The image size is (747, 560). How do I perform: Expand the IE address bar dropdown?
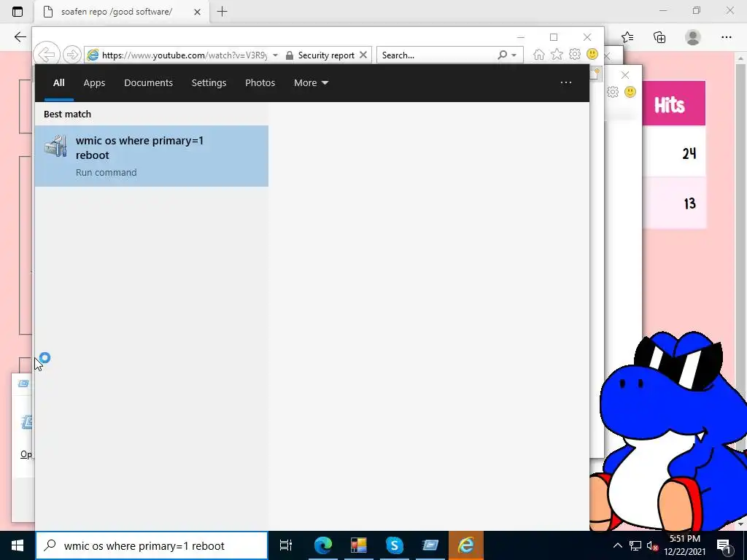point(275,55)
